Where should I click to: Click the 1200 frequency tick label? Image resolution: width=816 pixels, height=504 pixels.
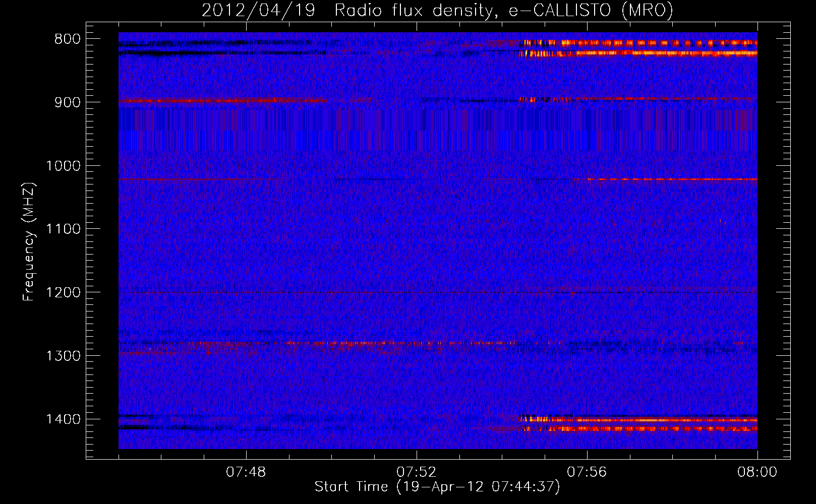click(63, 293)
